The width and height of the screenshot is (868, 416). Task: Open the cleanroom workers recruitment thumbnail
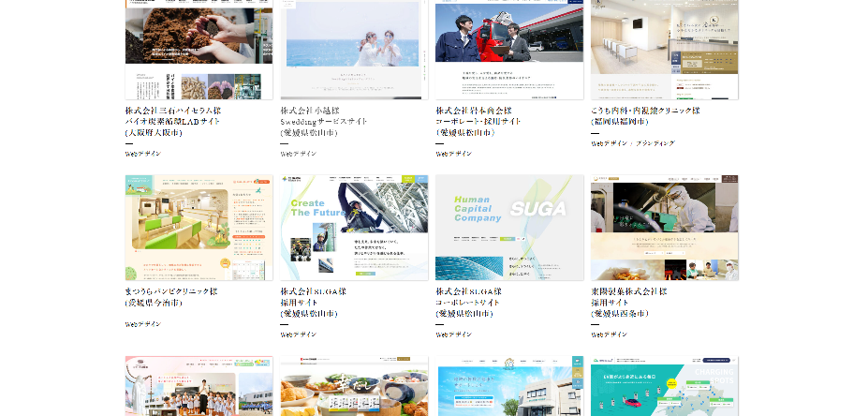click(x=664, y=228)
